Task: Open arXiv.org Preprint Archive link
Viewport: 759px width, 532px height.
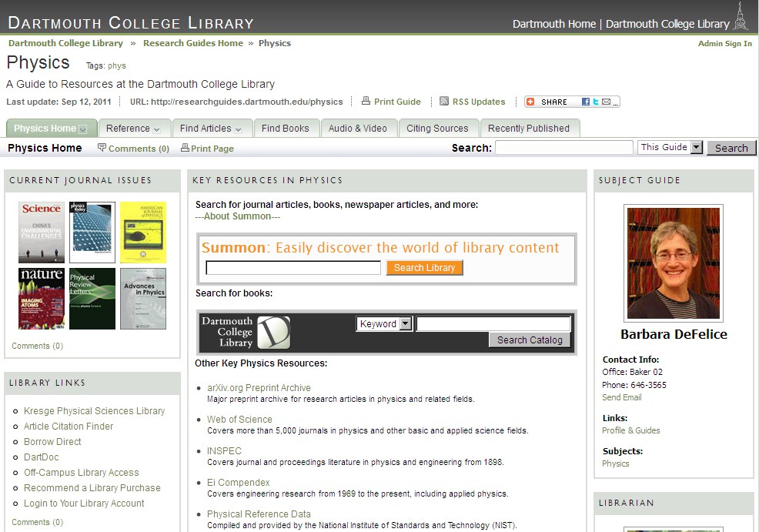Action: point(259,388)
